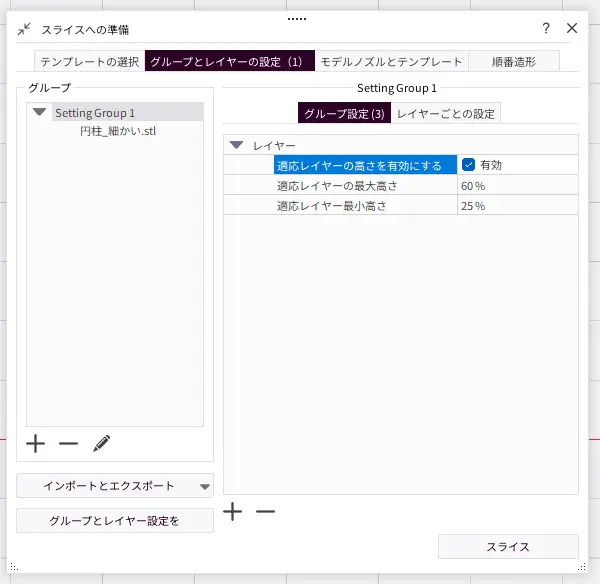Collapse the Setting Group 1 tree node
This screenshot has width=600, height=584.
coord(39,113)
